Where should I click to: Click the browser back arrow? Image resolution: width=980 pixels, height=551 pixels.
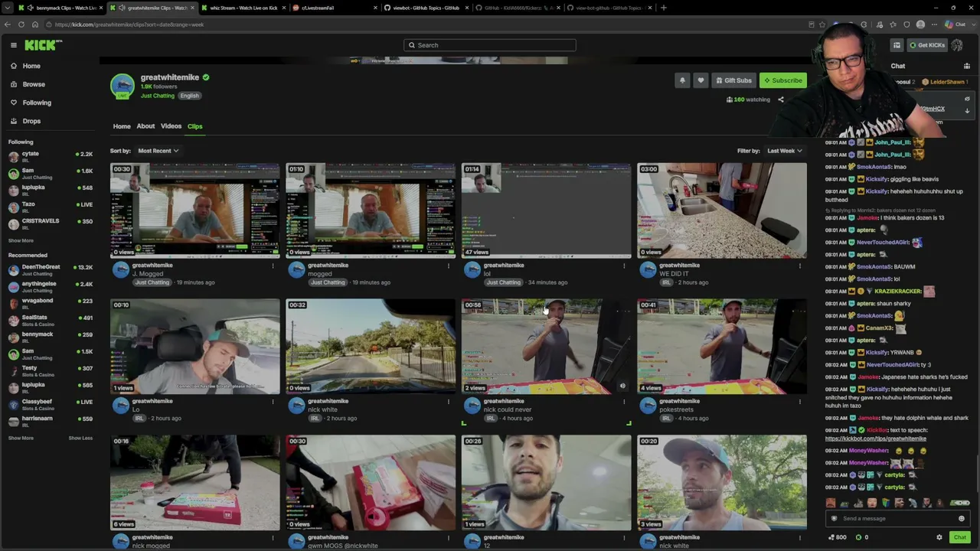pos(8,24)
